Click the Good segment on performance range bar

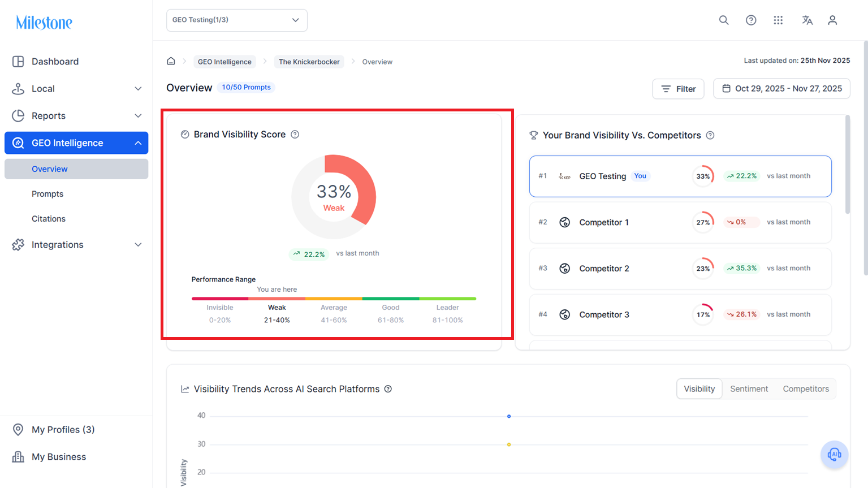[x=391, y=299]
